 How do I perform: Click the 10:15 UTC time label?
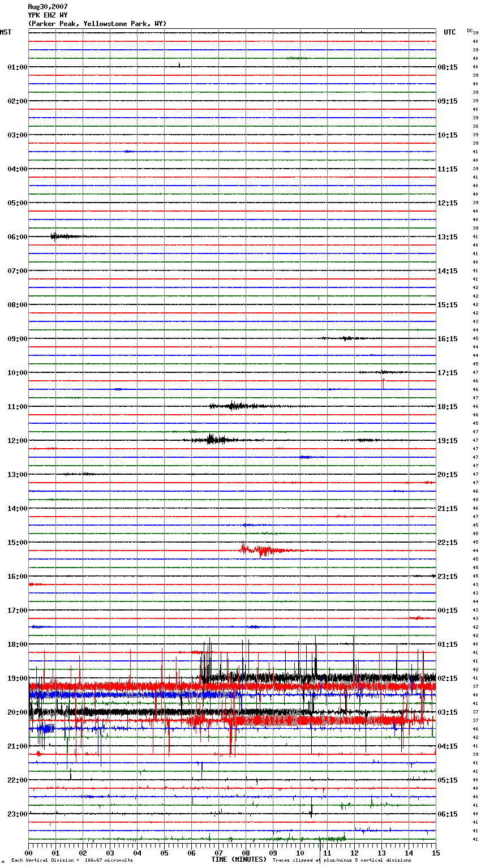click(x=448, y=135)
